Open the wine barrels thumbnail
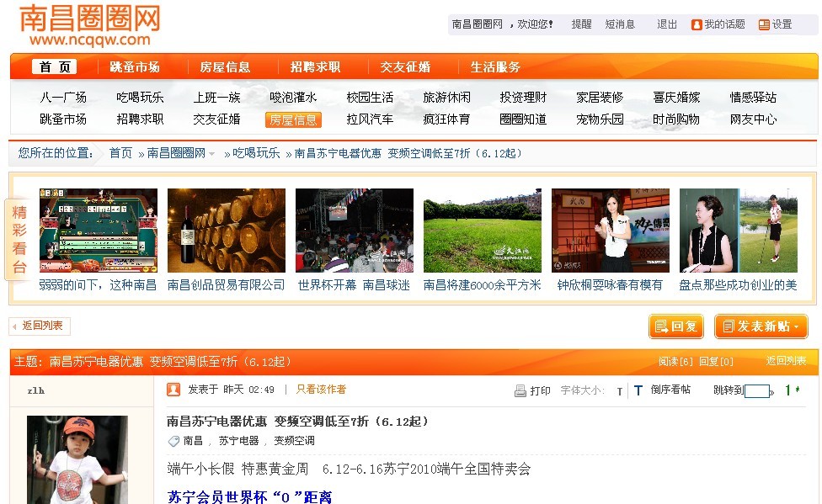The width and height of the screenshot is (822, 504). (x=227, y=231)
